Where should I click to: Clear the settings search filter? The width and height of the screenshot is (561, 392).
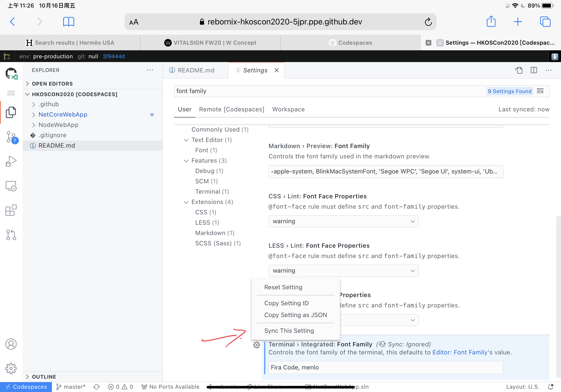point(541,91)
